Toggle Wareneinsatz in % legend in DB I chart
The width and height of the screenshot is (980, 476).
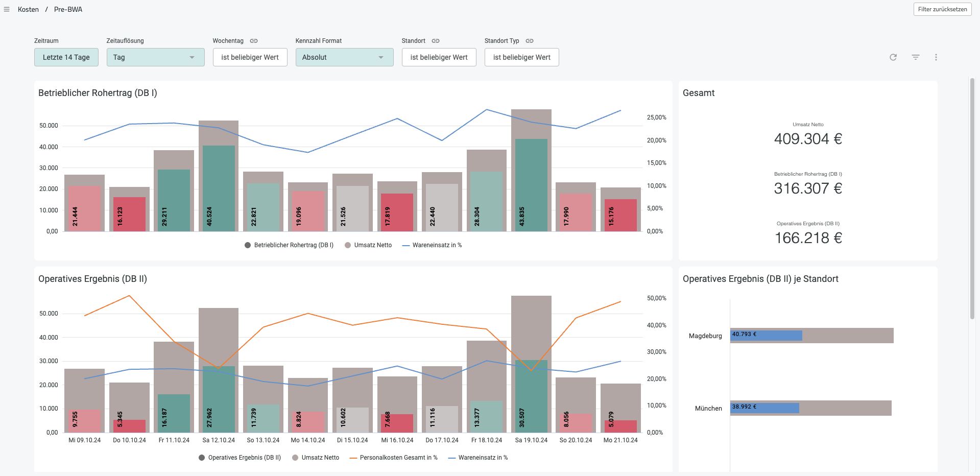point(432,245)
